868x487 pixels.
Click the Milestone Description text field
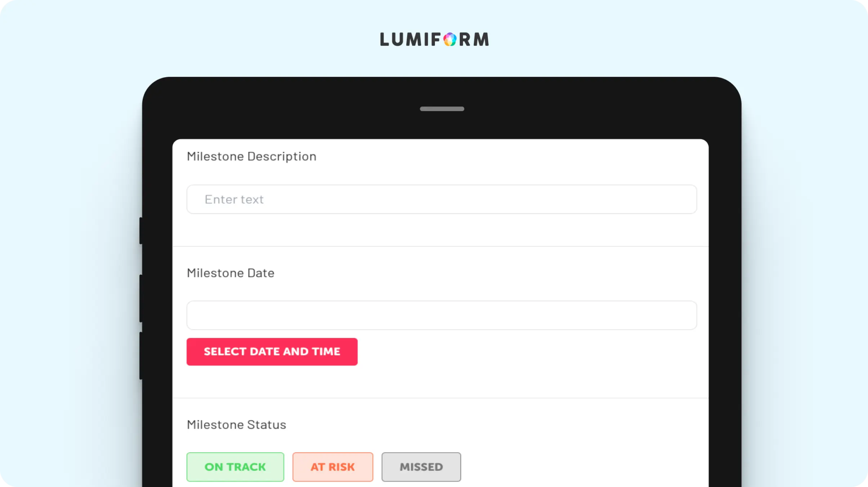(x=442, y=199)
